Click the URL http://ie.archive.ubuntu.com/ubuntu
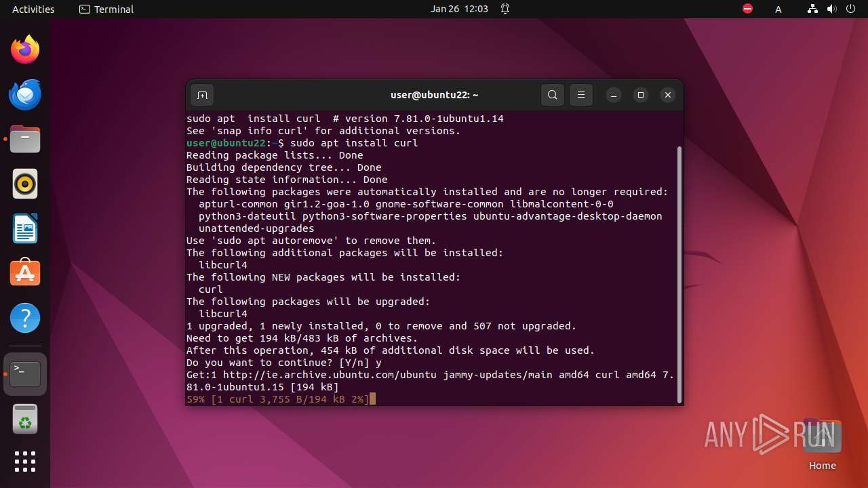The image size is (868, 488). (330, 375)
